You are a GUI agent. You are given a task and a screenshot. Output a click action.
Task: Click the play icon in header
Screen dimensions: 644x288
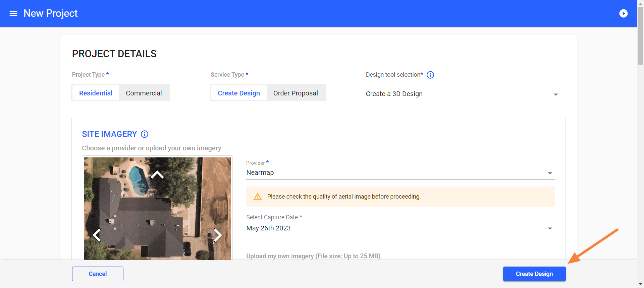click(623, 13)
